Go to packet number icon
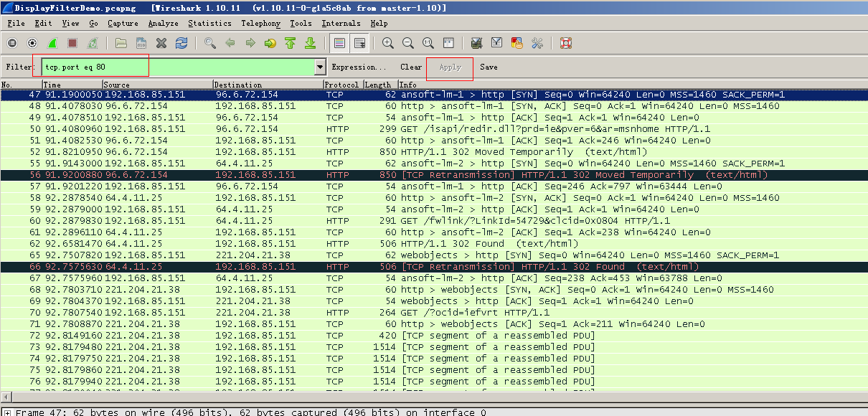868x416 pixels. (x=270, y=43)
